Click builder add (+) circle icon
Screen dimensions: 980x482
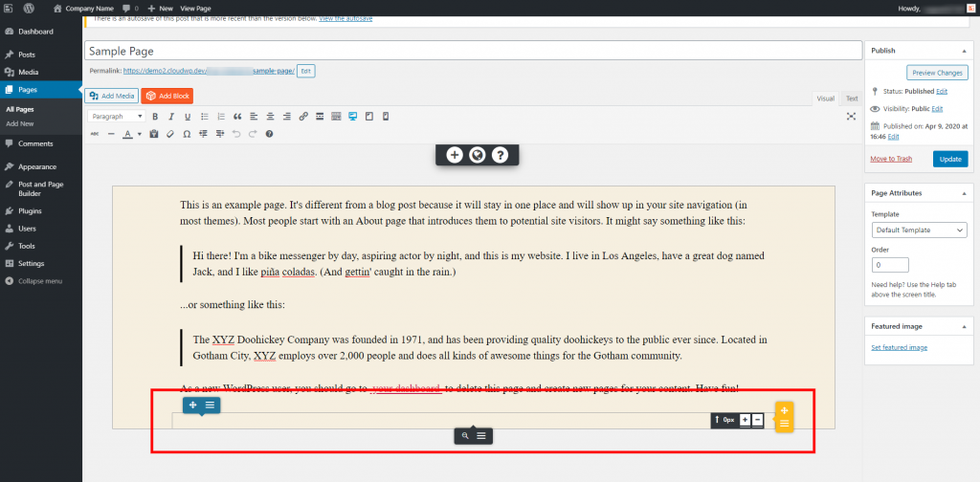point(455,155)
